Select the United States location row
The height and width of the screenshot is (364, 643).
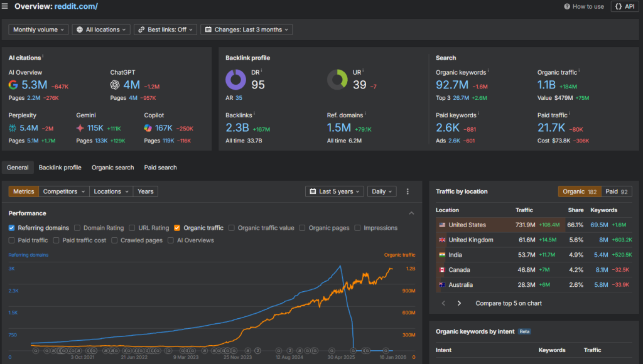pos(467,225)
